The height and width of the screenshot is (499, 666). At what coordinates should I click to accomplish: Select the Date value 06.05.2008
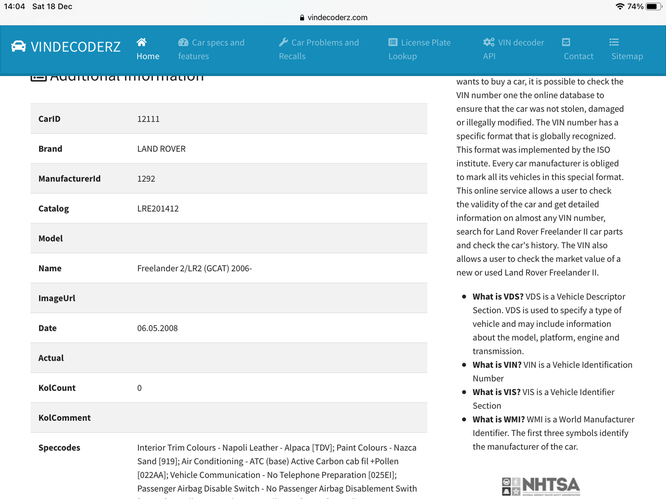(158, 328)
